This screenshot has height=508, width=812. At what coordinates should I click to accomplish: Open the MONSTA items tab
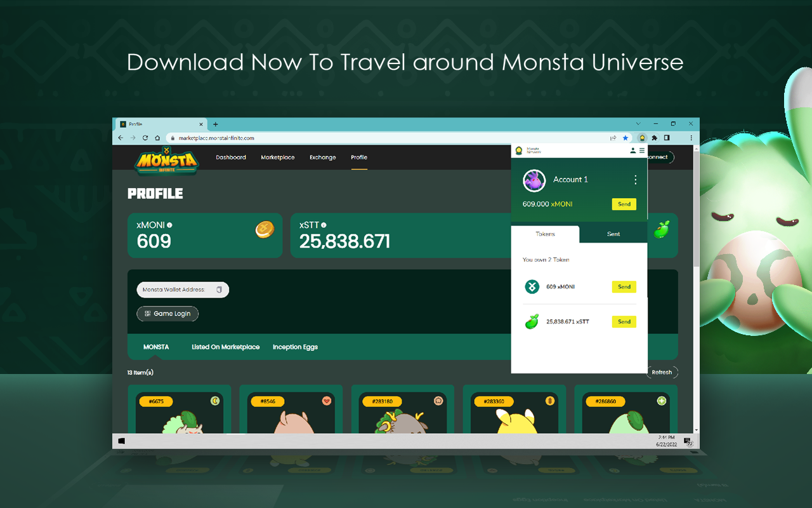(x=156, y=347)
